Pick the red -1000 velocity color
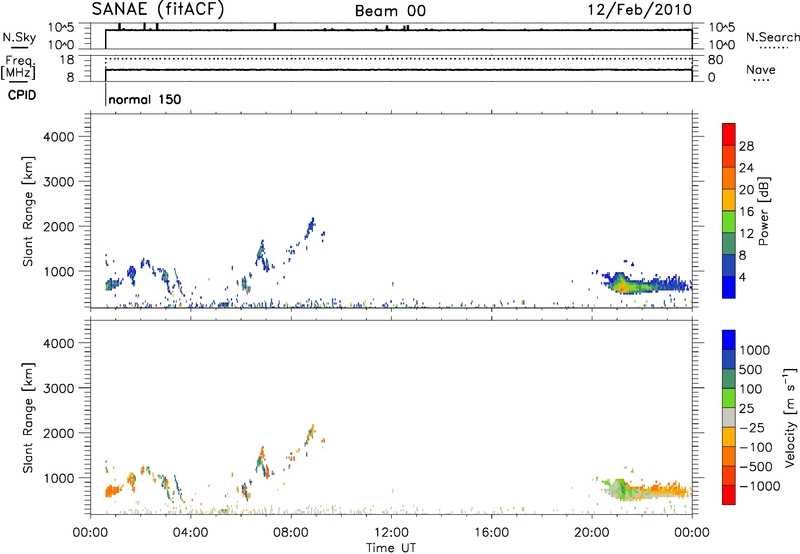Viewport: 800px width, 554px height. pos(729,495)
